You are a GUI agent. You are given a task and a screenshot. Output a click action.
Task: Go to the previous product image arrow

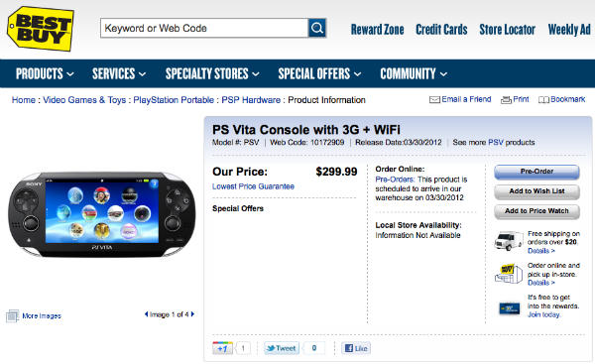[x=146, y=313]
